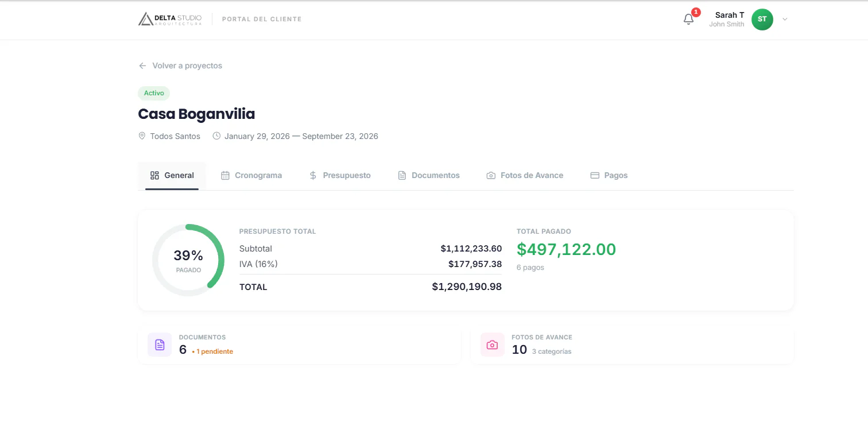Click the clock icon beside dates
Image resolution: width=868 pixels, height=429 pixels.
tap(216, 136)
